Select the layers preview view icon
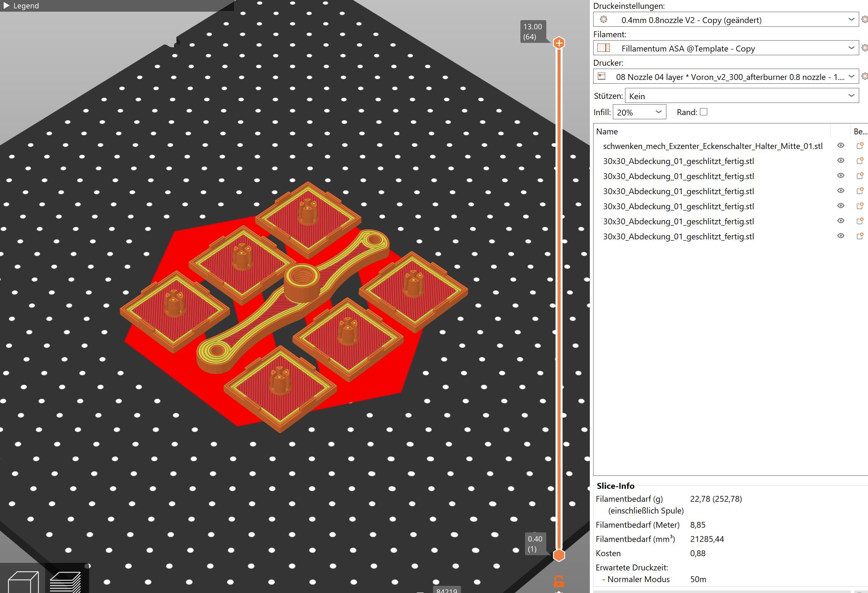This screenshot has height=593, width=868. pos(65,582)
